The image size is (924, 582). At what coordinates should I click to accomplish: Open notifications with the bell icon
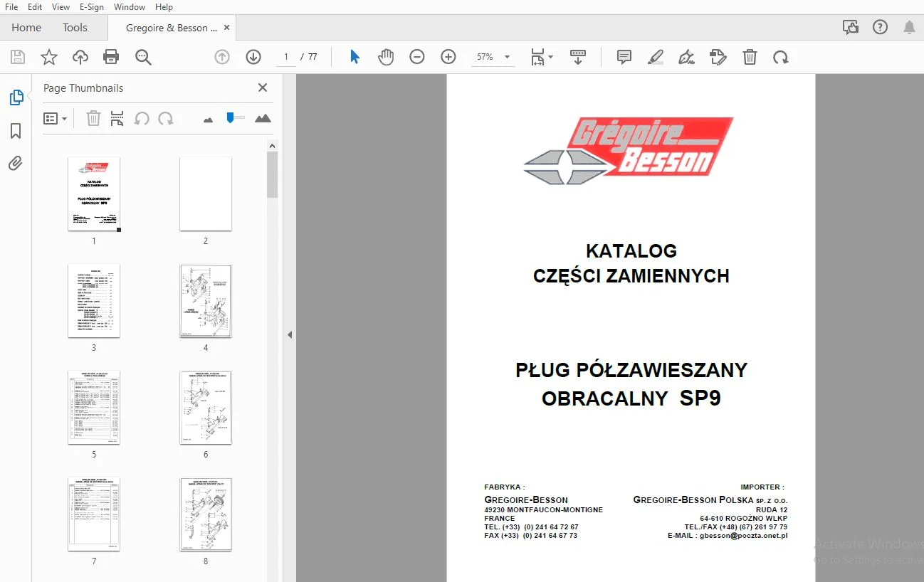(909, 28)
